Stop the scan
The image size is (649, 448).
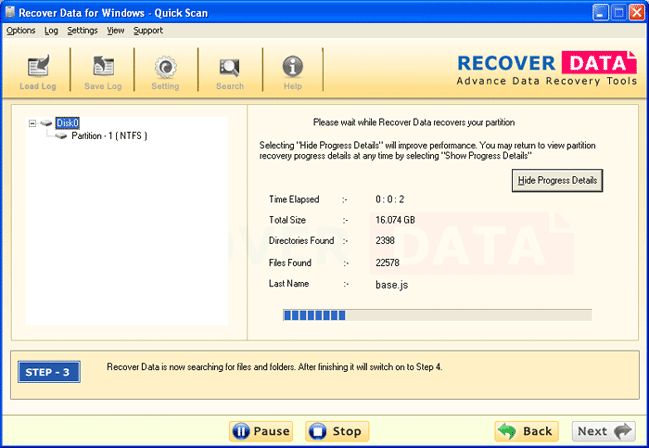click(x=337, y=431)
